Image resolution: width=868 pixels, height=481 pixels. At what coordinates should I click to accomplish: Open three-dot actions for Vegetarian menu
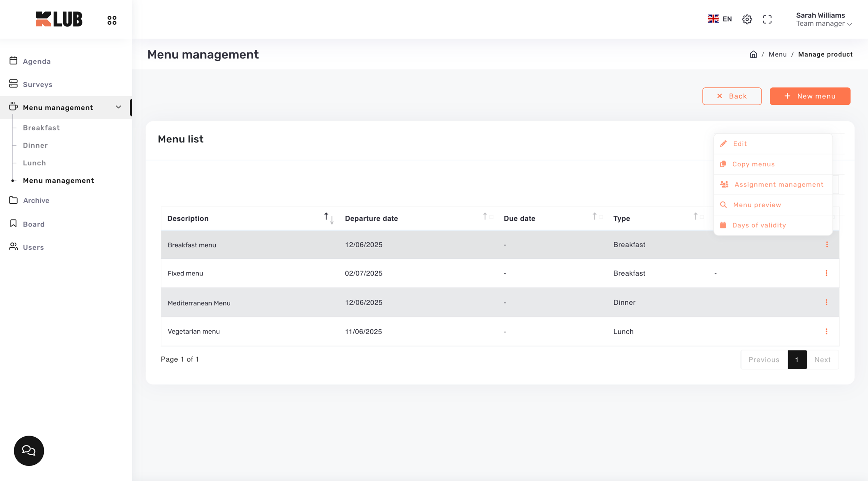826,331
